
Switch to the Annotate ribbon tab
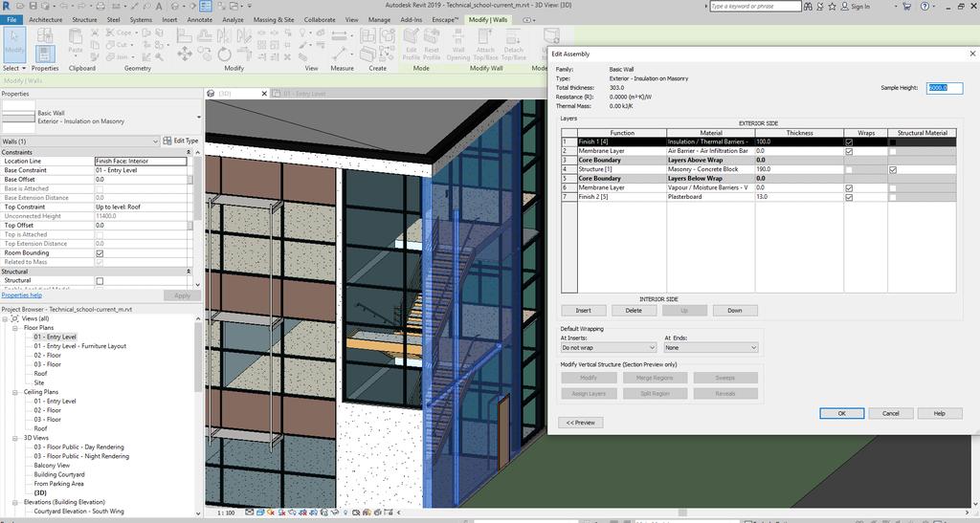pyautogui.click(x=199, y=19)
